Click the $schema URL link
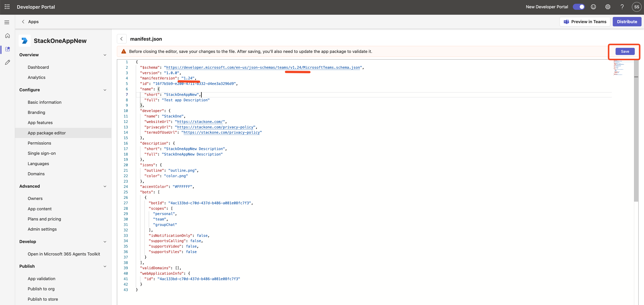 pyautogui.click(x=263, y=67)
